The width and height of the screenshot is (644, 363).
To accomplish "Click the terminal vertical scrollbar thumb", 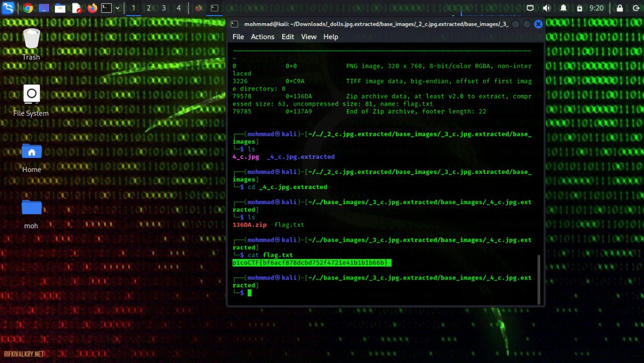I will coord(538,279).
